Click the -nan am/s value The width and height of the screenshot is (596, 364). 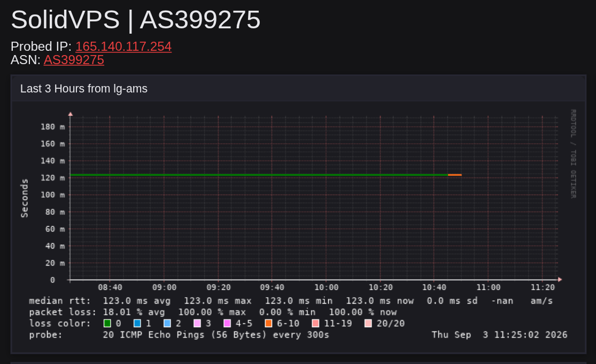click(522, 301)
